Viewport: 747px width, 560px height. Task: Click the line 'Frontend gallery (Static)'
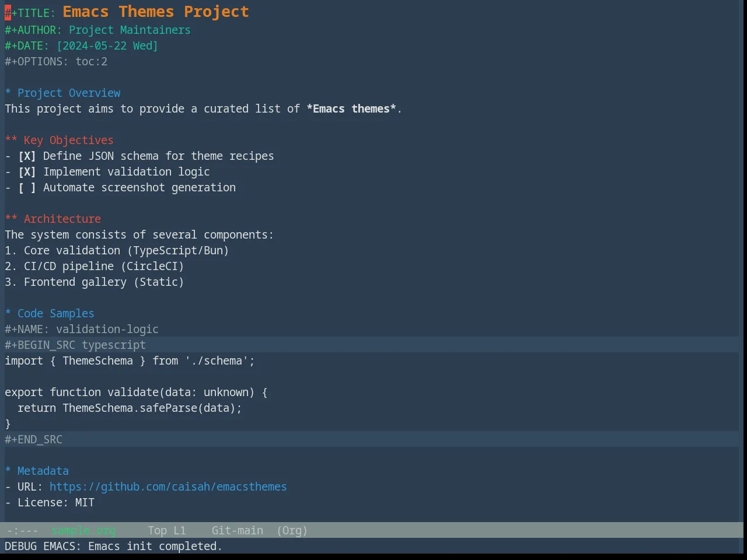pyautogui.click(x=95, y=282)
